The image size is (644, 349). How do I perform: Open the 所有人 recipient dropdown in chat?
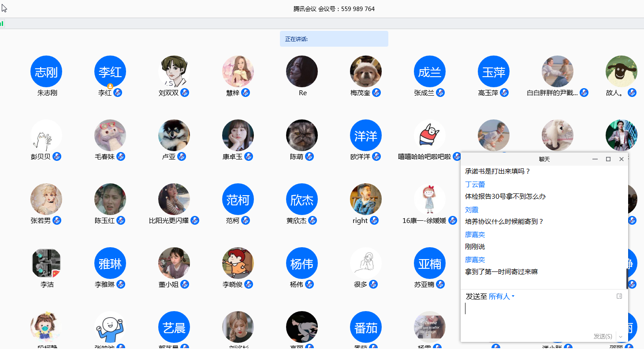point(501,297)
